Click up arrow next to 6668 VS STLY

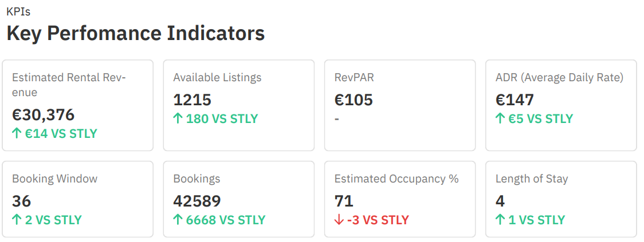[x=178, y=220]
